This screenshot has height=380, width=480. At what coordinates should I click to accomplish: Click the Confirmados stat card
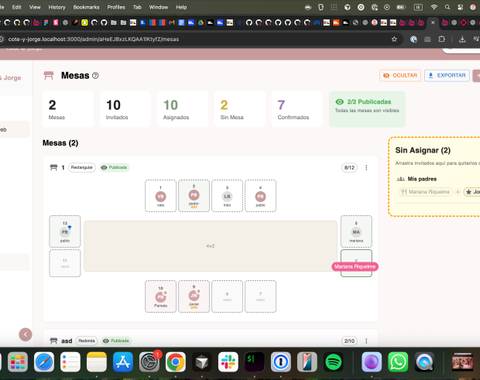(297, 109)
